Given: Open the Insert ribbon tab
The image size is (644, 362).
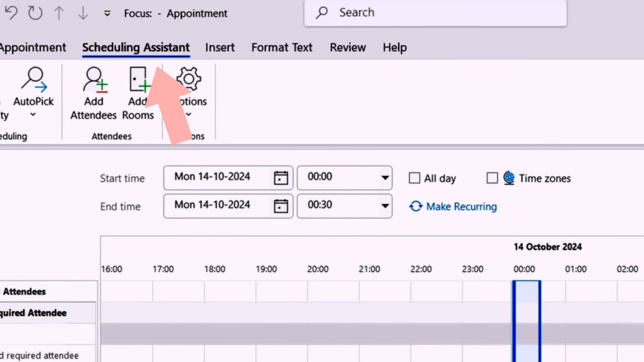Looking at the screenshot, I should [220, 47].
